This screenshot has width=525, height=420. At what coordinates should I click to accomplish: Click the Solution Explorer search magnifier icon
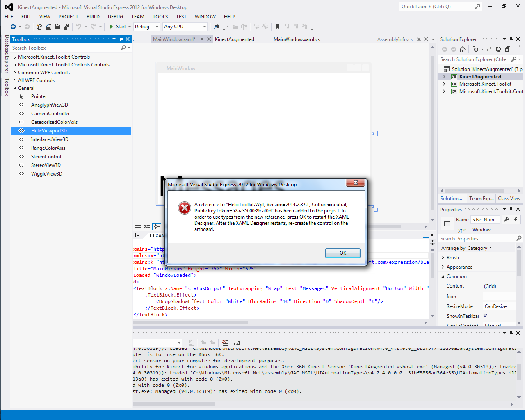[x=514, y=59]
